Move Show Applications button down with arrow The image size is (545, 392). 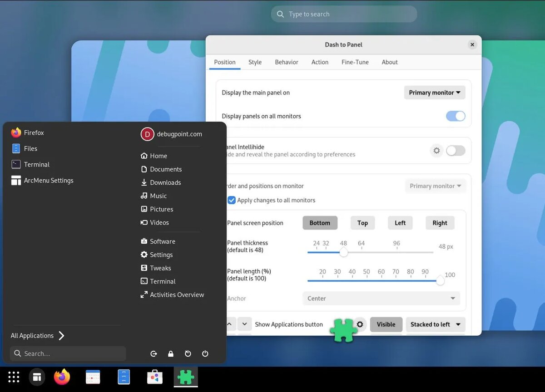click(x=244, y=324)
